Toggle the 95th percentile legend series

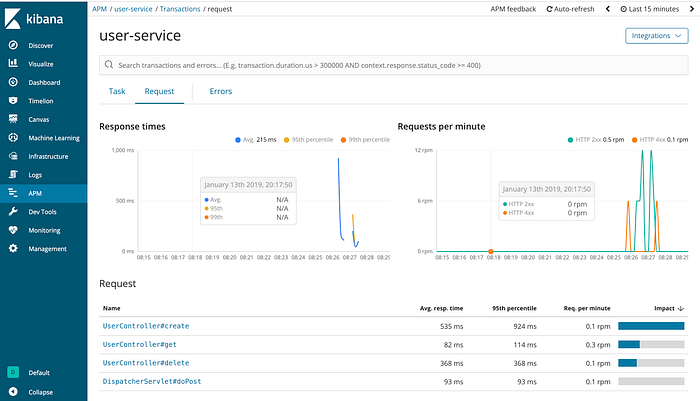click(308, 140)
